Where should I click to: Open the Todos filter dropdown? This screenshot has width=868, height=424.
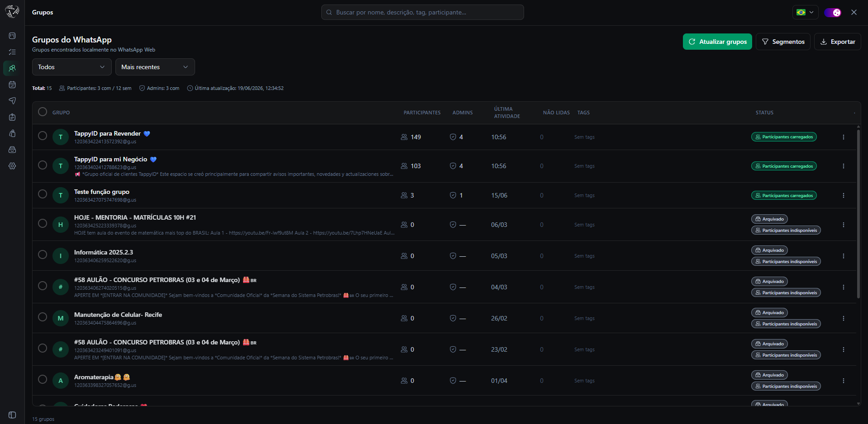pos(72,67)
